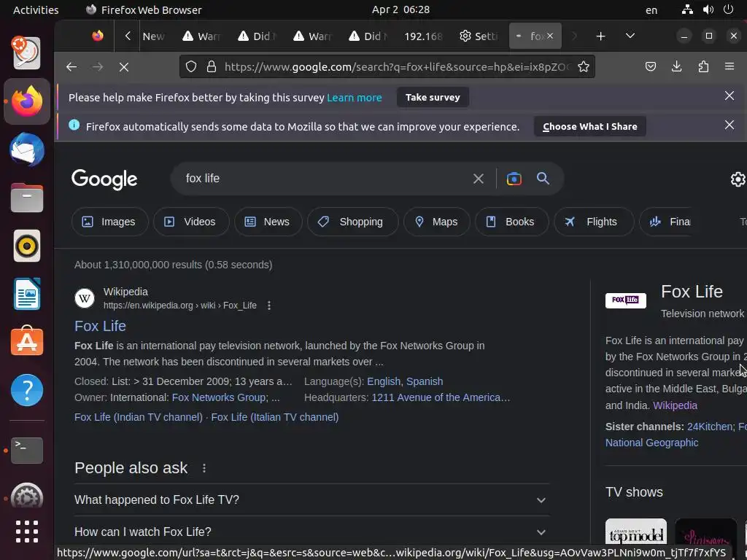Open Pocket save icon in toolbar

point(650,66)
